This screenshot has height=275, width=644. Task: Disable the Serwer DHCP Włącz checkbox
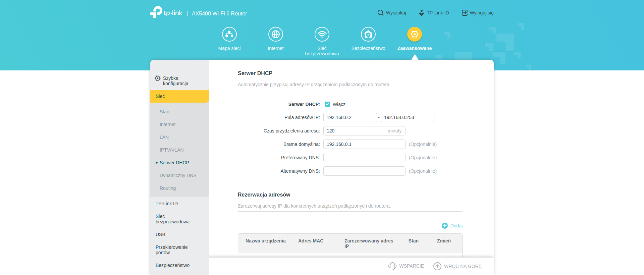[327, 104]
